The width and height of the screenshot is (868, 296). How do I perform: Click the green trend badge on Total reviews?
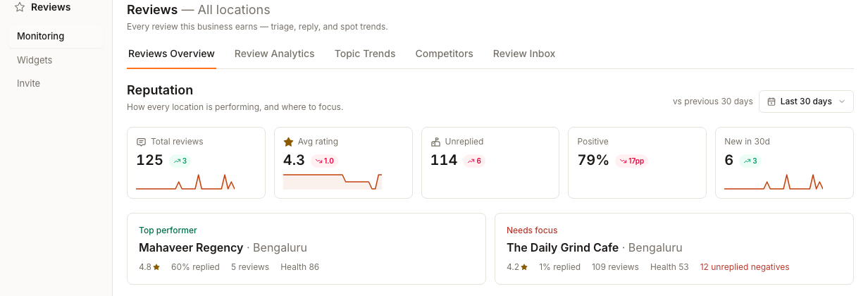pos(180,161)
